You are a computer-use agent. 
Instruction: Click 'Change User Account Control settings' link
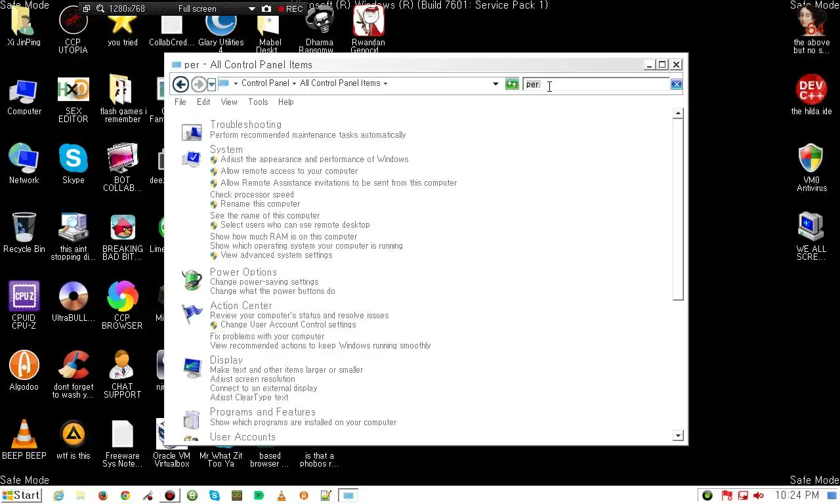288,325
